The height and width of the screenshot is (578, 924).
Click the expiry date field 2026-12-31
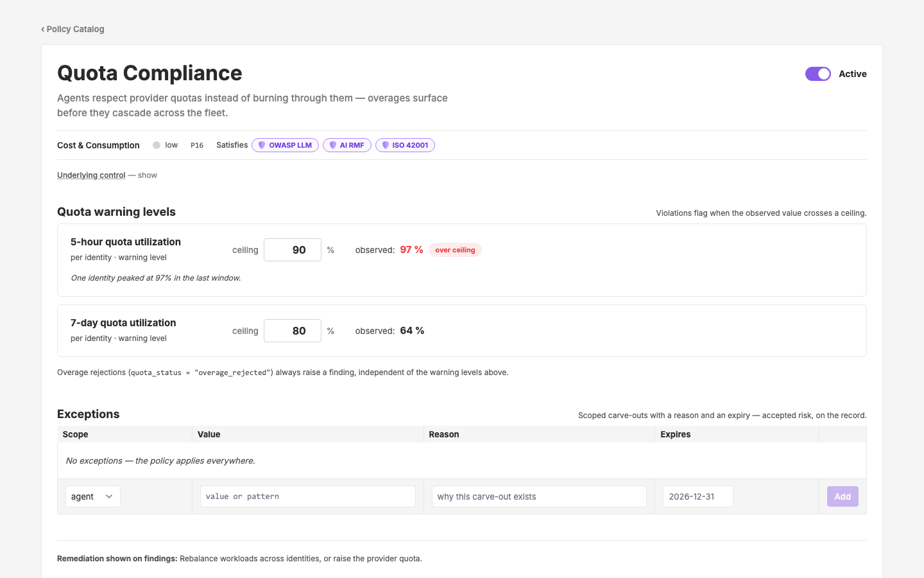point(698,496)
